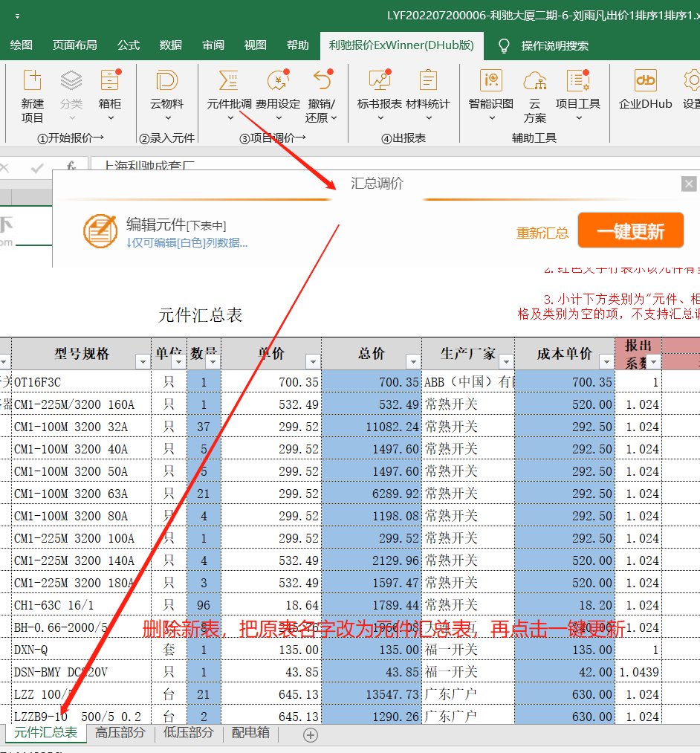Open the 公式 ribbon tab
The image size is (700, 753).
click(129, 45)
